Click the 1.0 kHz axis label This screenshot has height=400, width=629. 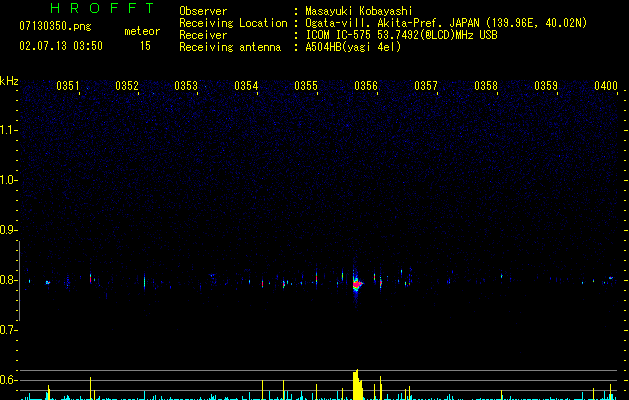click(8, 180)
